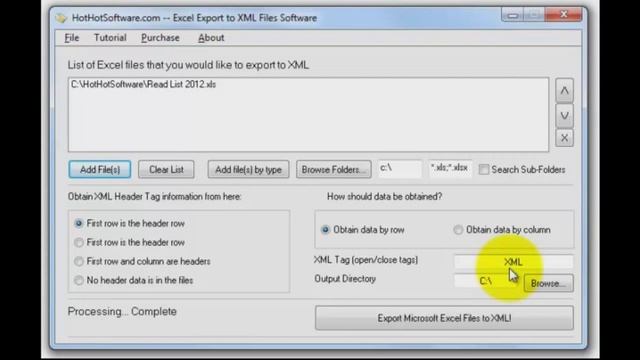Select Obtain data by column option
Viewport: 640px width, 360px height.
[458, 230]
